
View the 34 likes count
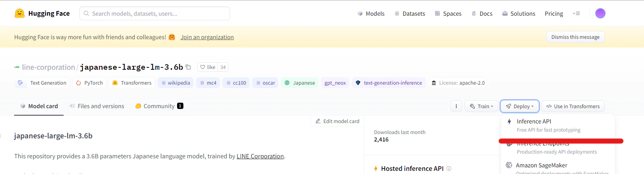tap(223, 67)
